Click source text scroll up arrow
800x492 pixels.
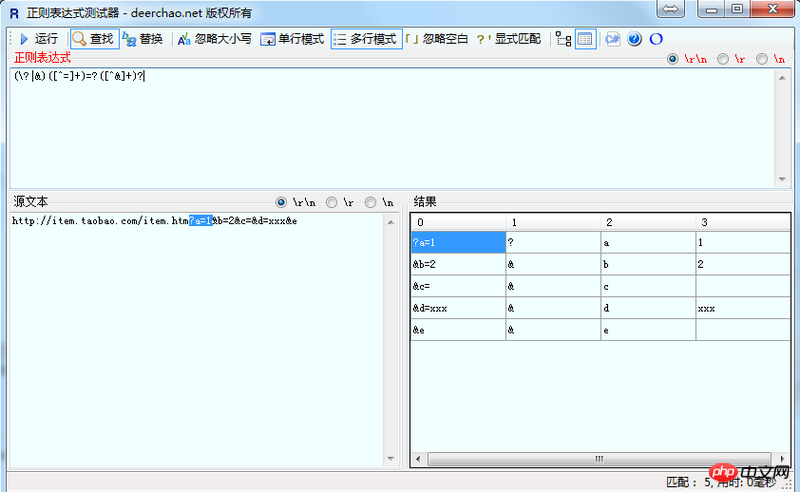point(391,222)
